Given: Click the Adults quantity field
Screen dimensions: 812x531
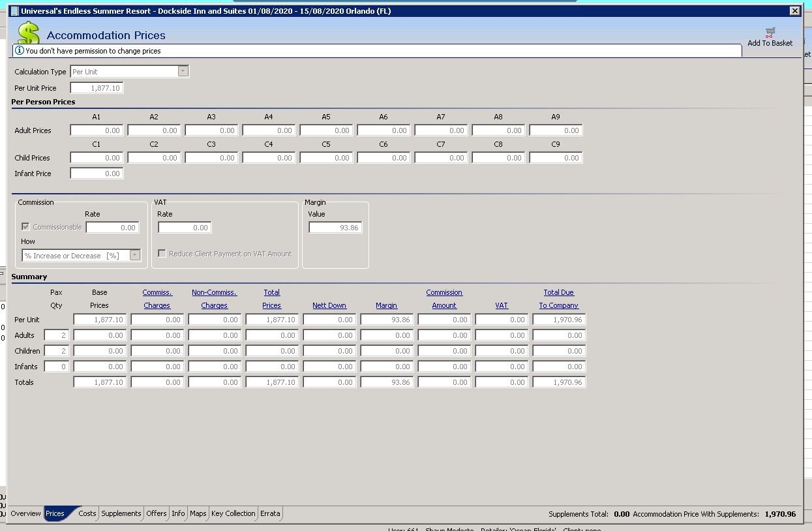Looking at the screenshot, I should (57, 335).
